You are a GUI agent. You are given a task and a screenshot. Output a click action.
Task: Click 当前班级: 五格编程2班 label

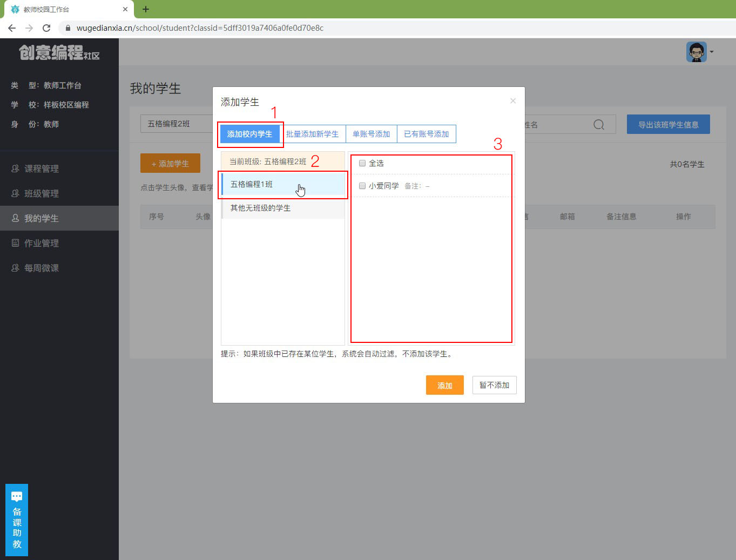[x=268, y=161]
